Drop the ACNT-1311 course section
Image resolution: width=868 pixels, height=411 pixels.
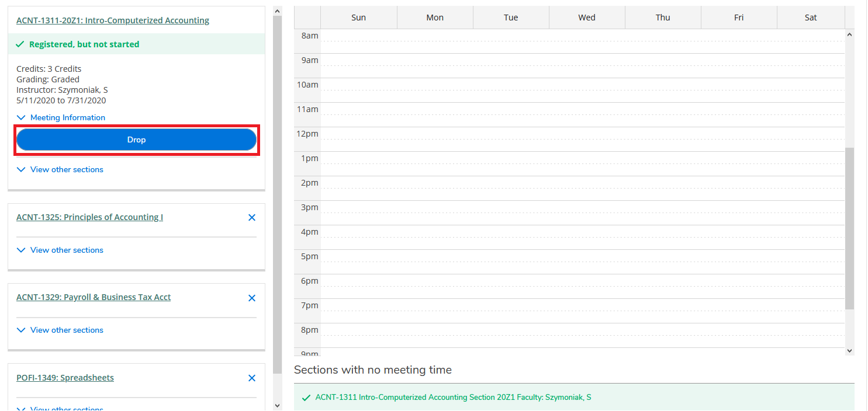click(x=136, y=140)
